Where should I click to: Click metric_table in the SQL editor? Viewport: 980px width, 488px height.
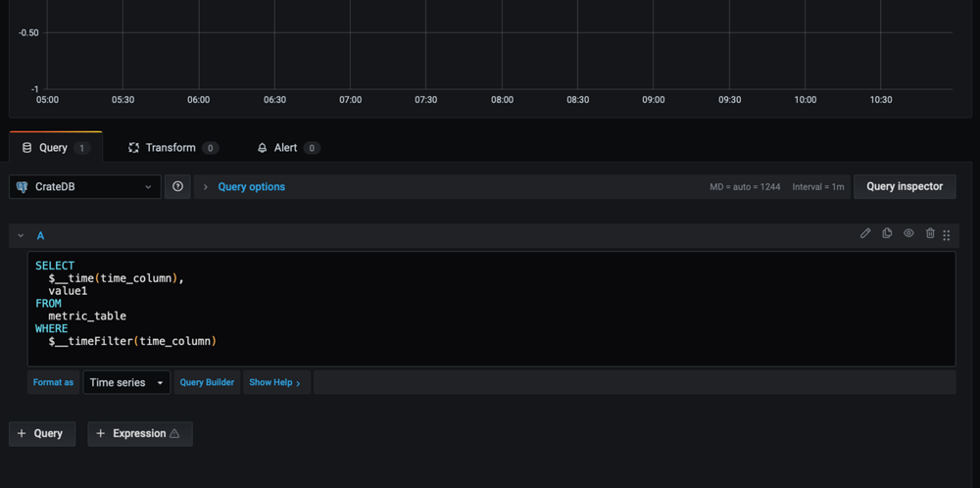coord(87,317)
